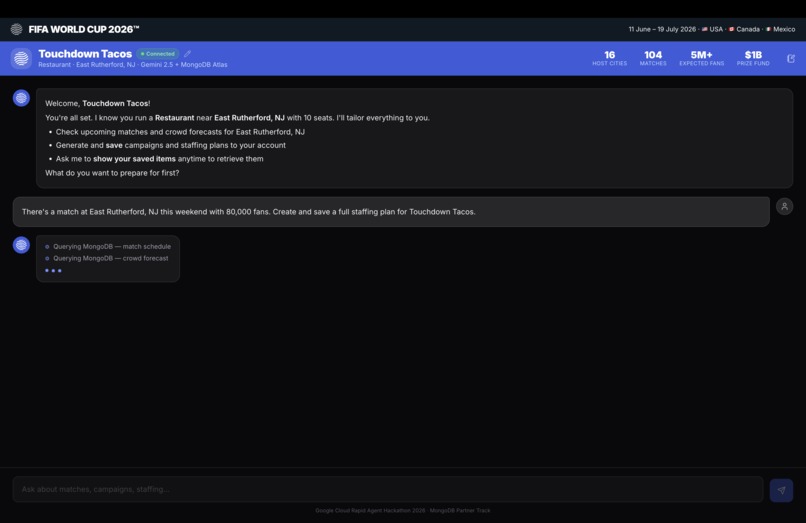Click the assistant avatar beside the querying status
The image size is (806, 523).
point(21,245)
